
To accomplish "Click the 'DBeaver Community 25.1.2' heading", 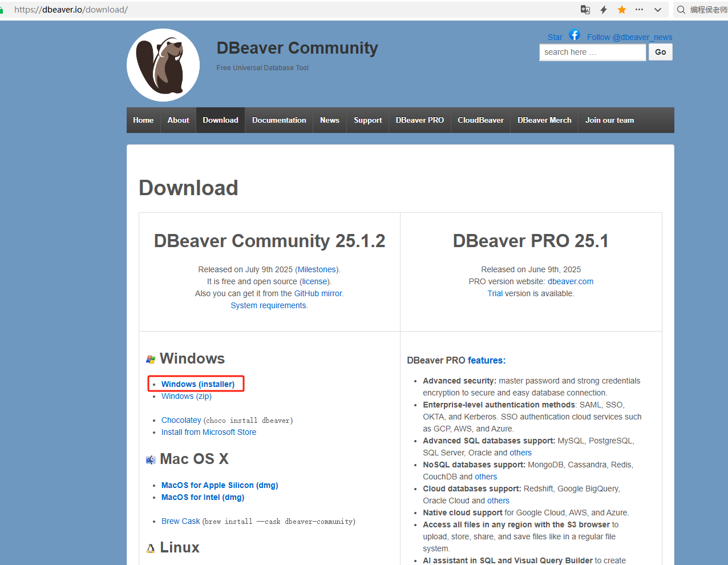I will 269,241.
